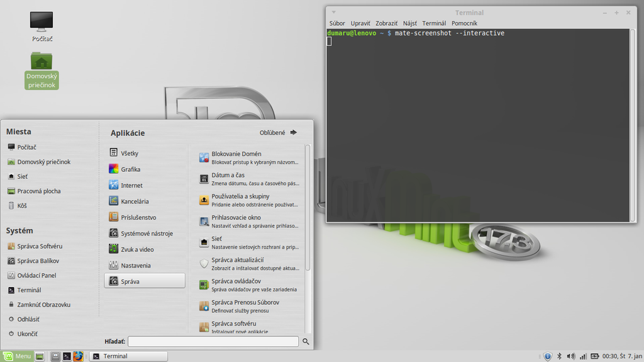
Task: Open the clock showing 00:30, Št 7. jan
Action: coord(622,356)
